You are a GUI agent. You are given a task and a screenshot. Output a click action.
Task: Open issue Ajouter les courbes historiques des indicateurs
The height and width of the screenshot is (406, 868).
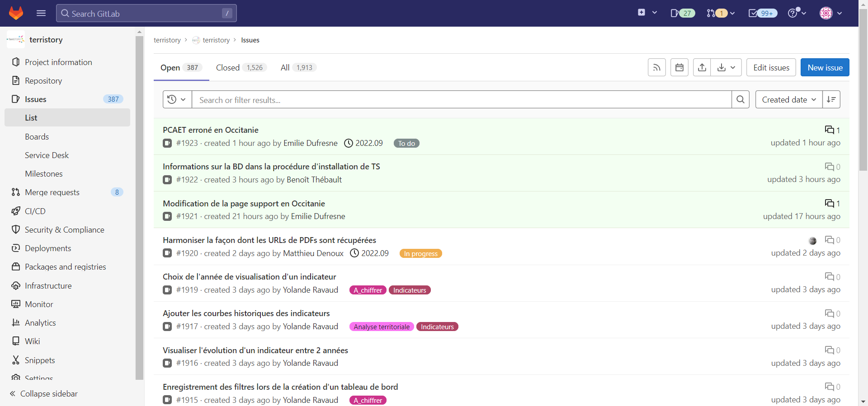click(246, 313)
